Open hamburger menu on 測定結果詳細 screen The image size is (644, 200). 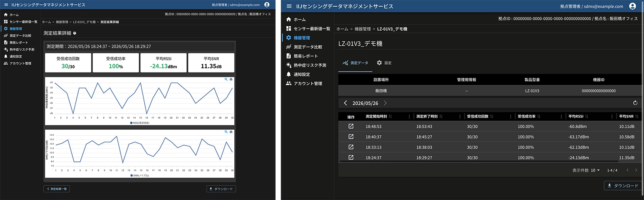[x=6, y=5]
